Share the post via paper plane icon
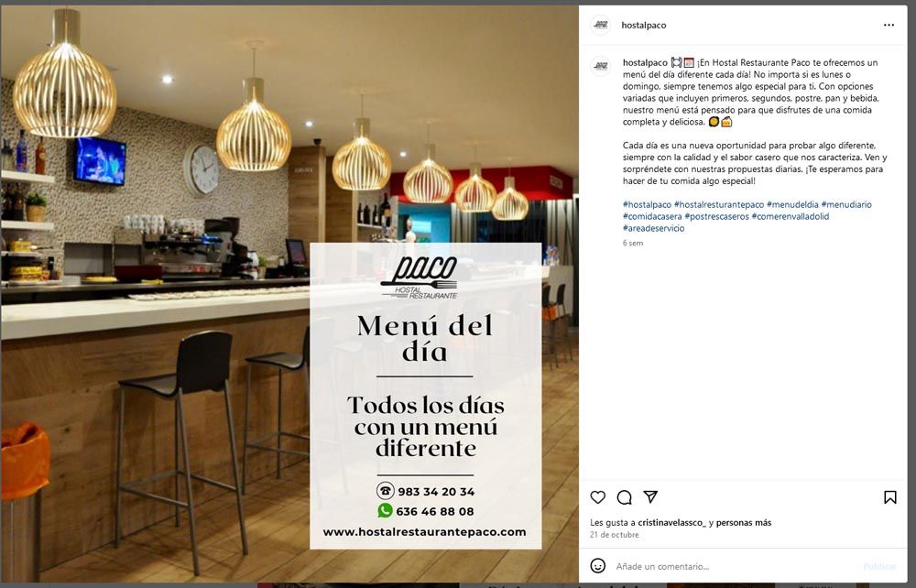Image resolution: width=916 pixels, height=588 pixels. point(650,496)
